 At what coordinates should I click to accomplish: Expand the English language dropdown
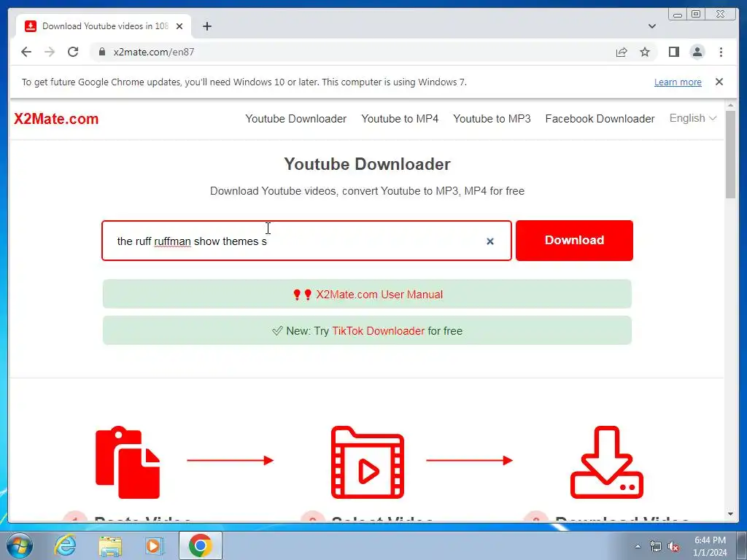[693, 118]
